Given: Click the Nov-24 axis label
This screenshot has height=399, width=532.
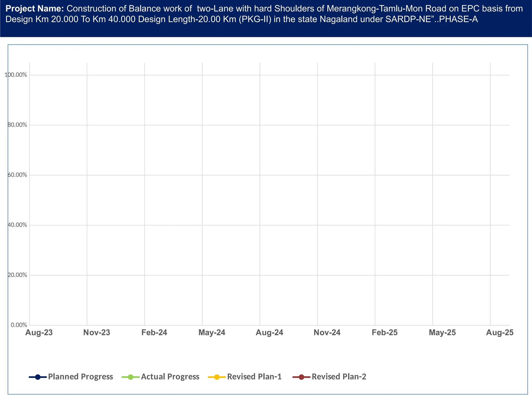Looking at the screenshot, I should click(327, 333).
